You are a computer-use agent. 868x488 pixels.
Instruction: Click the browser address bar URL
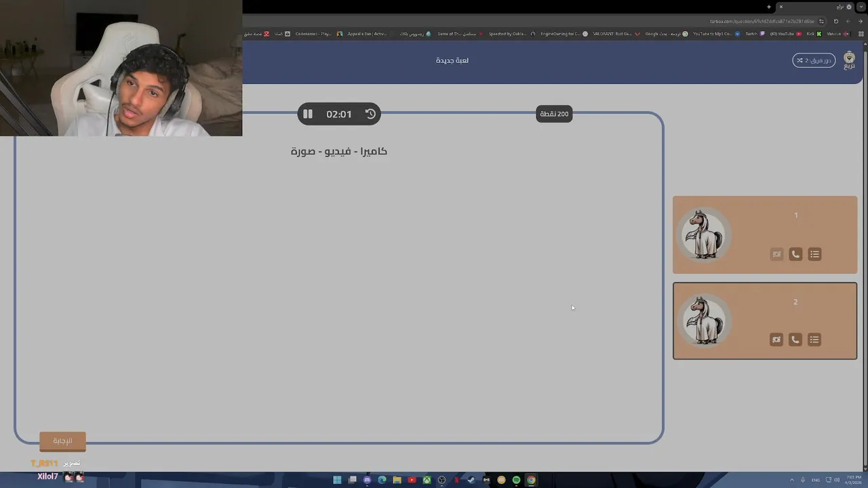pos(762,22)
